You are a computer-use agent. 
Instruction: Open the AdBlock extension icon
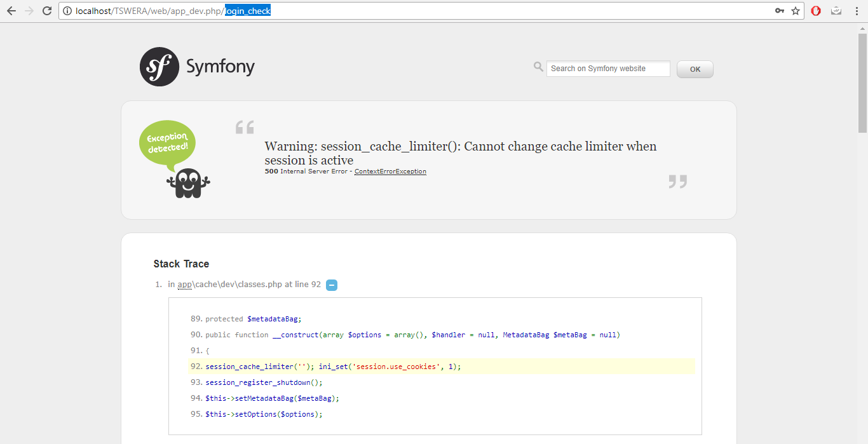[816, 10]
